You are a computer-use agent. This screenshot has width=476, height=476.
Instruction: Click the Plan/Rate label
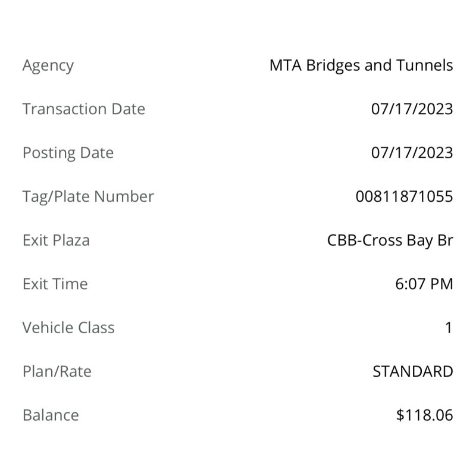[x=57, y=372]
